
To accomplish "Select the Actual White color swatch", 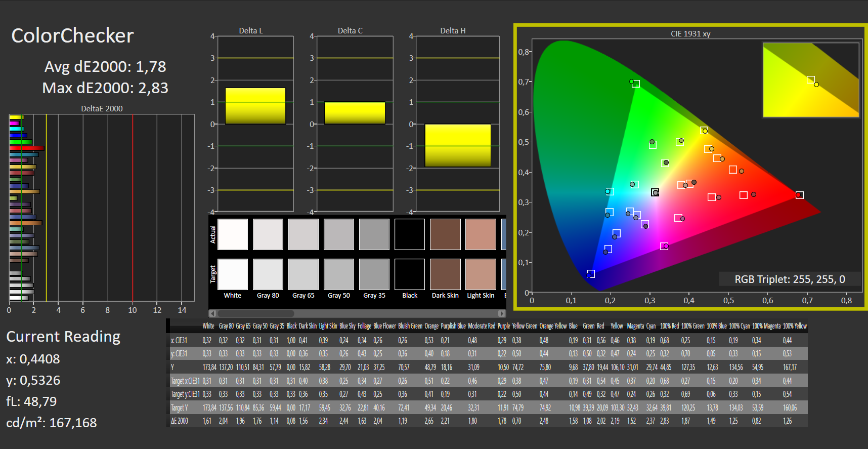I will click(x=233, y=234).
